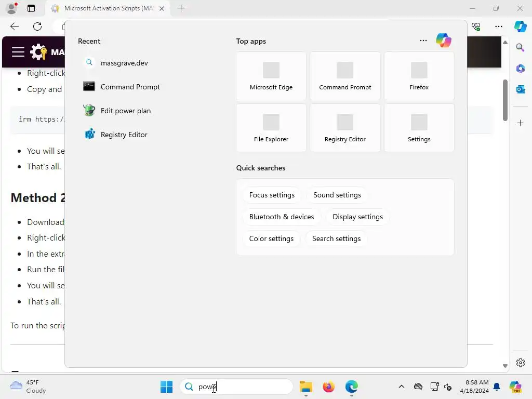Image resolution: width=532 pixels, height=399 pixels.
Task: Open the Edge sidebar search icon
Action: click(x=520, y=47)
